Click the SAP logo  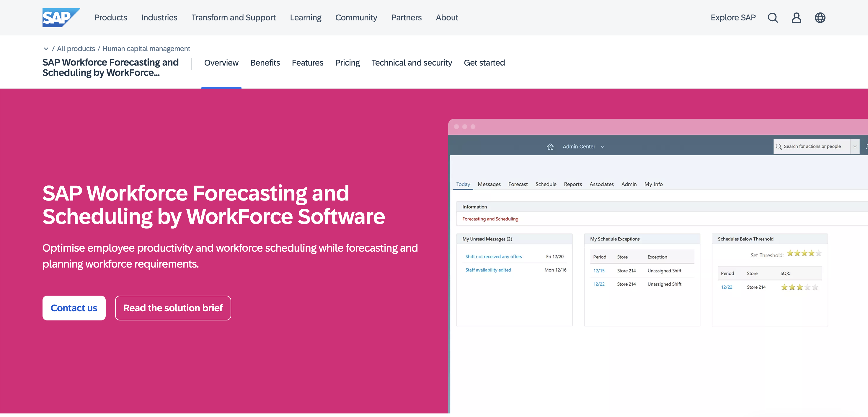[61, 17]
